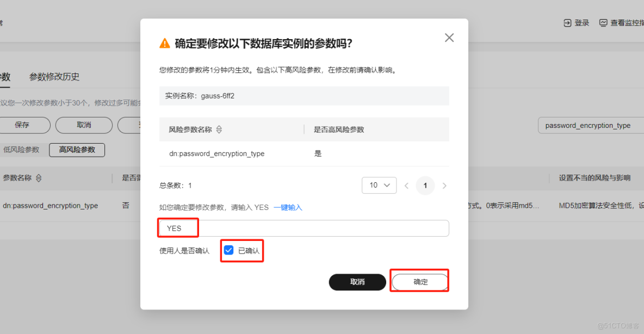Click inside the YES confirmation input field
Screen dimensions: 644x334
(x=272, y=228)
